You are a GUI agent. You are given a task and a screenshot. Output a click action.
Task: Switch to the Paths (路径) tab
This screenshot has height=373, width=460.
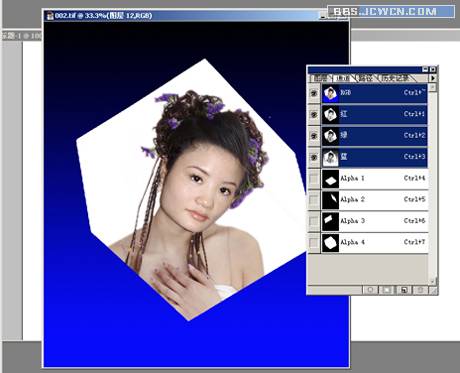[365, 78]
